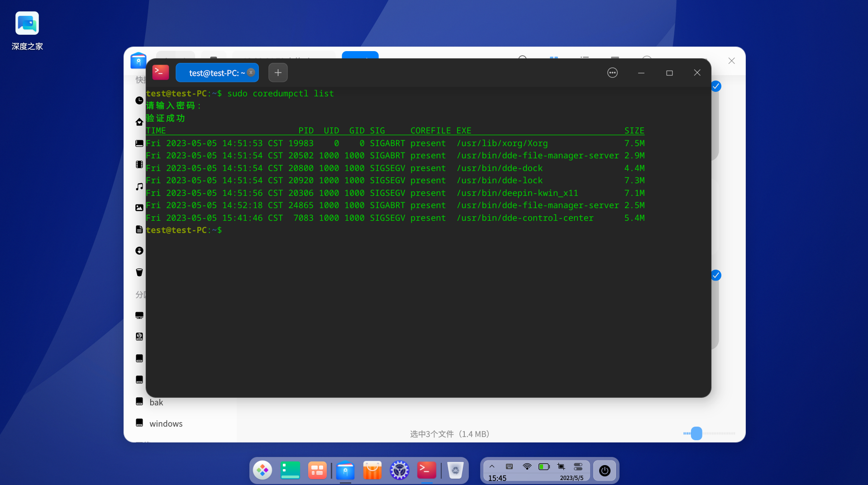Open Control Center from the dock
The height and width of the screenshot is (485, 868).
(400, 471)
